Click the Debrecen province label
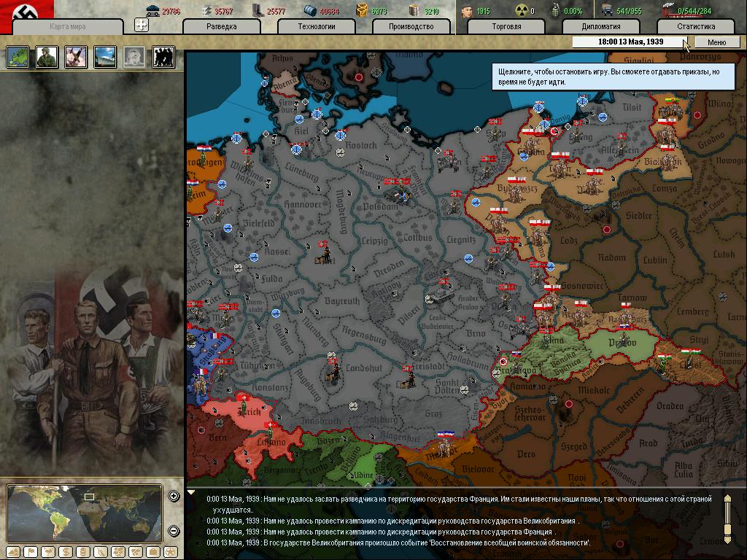The height and width of the screenshot is (560, 747). click(630, 400)
